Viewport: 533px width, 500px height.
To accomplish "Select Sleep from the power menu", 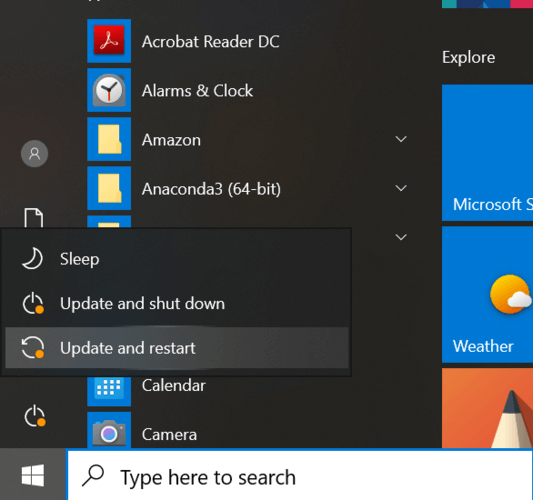I will (177, 259).
